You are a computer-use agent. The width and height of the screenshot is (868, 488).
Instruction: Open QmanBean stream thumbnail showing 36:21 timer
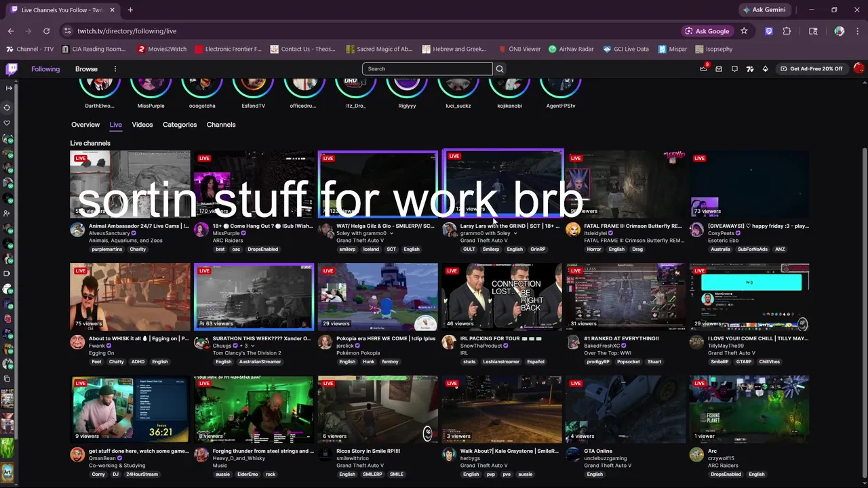click(x=130, y=409)
